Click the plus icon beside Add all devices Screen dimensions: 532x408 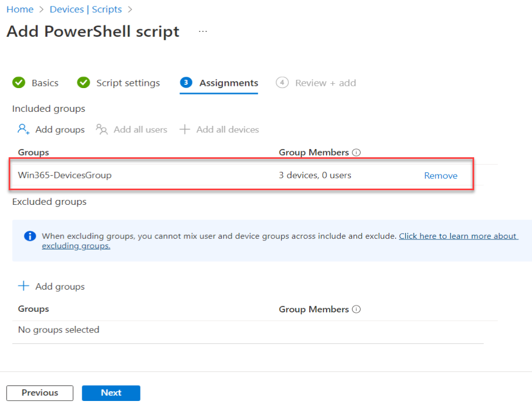point(184,129)
